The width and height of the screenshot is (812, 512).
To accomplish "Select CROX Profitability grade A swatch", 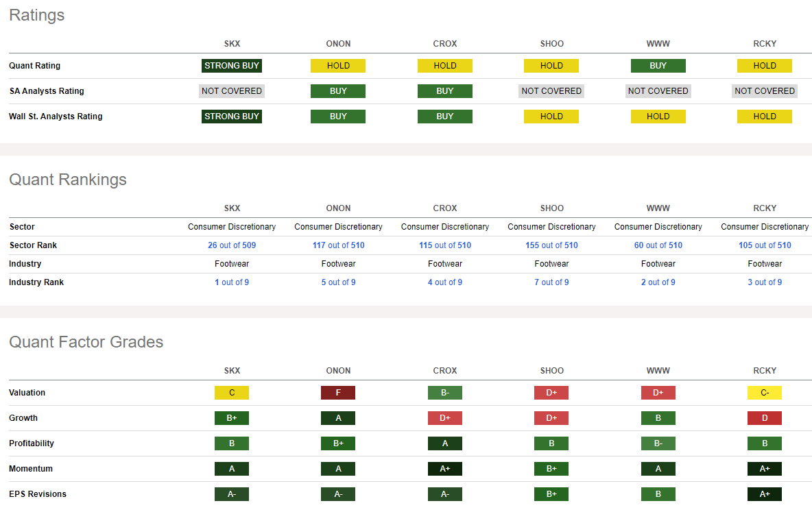I will [445, 443].
